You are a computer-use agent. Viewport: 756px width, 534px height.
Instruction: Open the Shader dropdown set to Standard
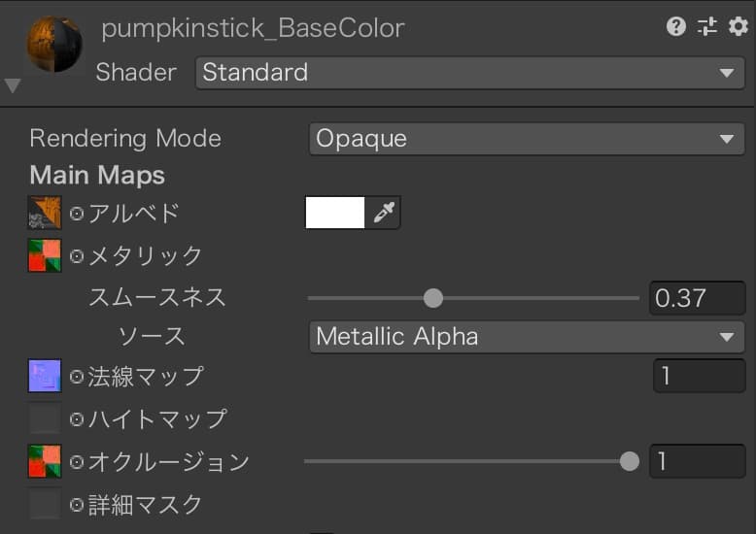(469, 73)
